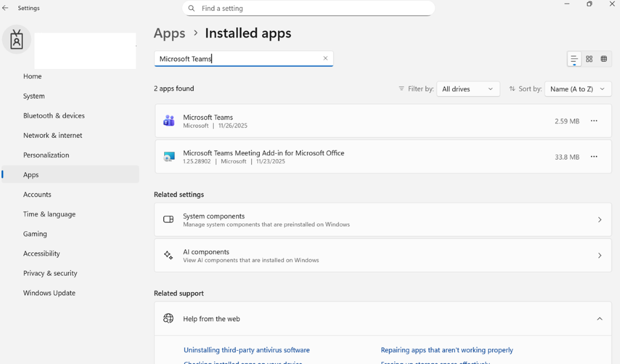620x364 pixels.
Task: Open AI components settings
Action: (x=383, y=256)
